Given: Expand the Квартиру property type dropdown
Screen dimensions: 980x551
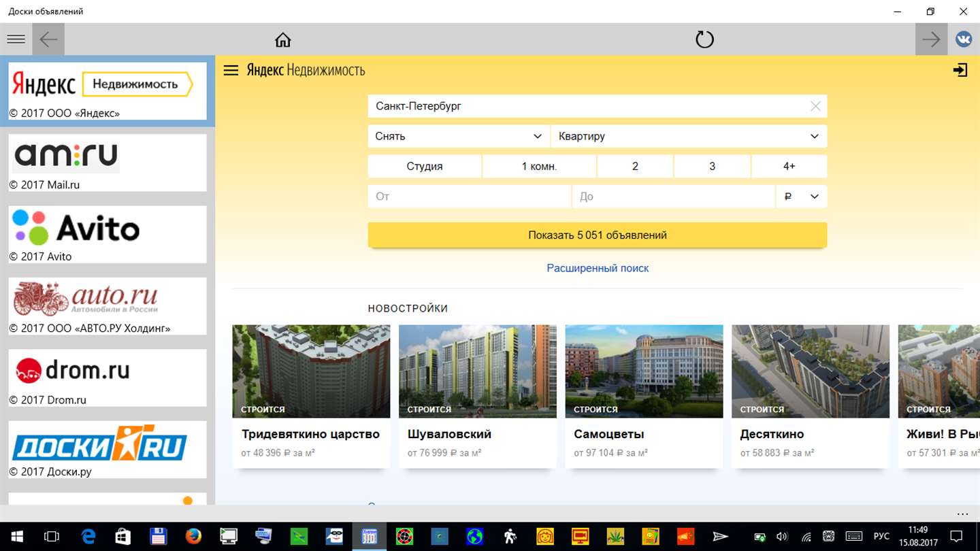Looking at the screenshot, I should tap(689, 136).
